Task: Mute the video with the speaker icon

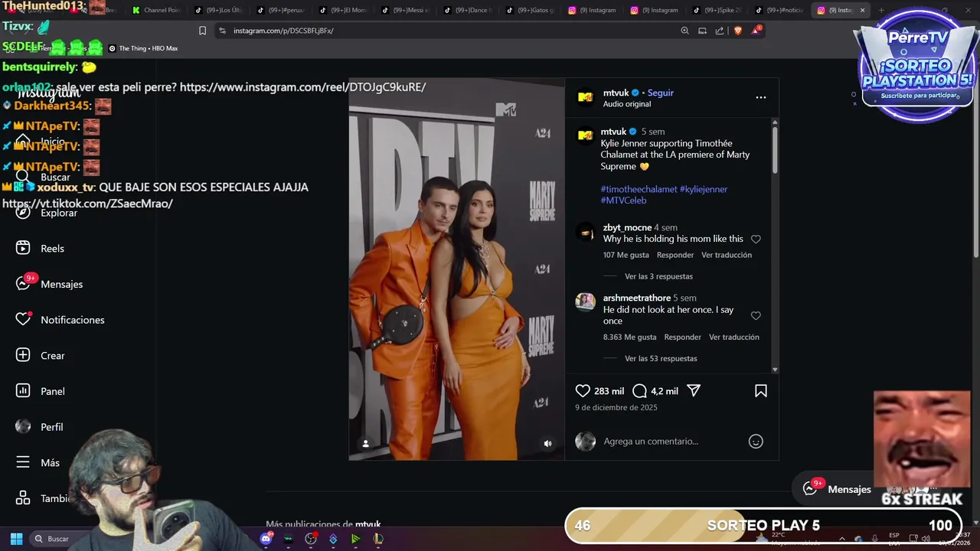Action: [547, 443]
